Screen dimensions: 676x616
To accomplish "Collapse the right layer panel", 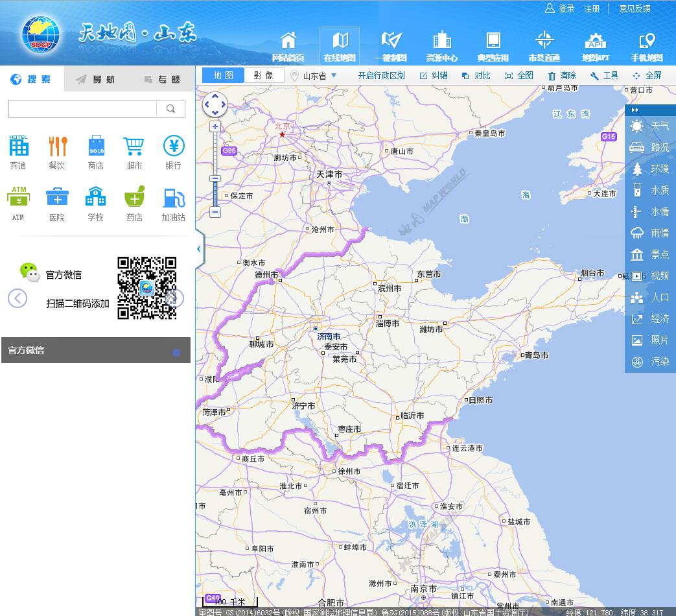I will (x=635, y=110).
